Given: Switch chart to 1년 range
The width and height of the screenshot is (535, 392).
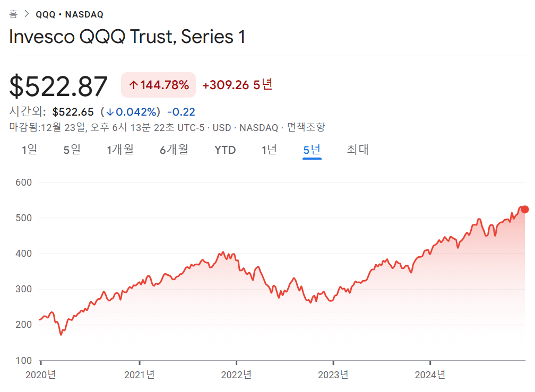Looking at the screenshot, I should pyautogui.click(x=269, y=150).
